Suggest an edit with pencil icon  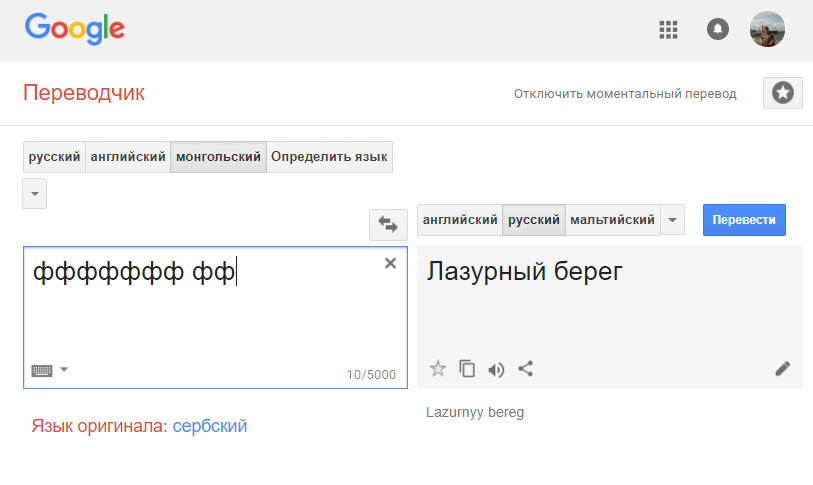(782, 369)
